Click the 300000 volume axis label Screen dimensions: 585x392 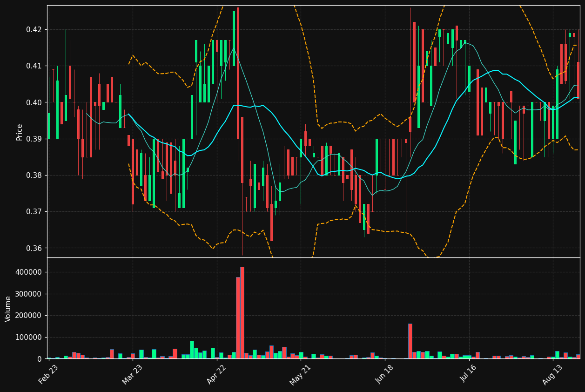tap(29, 294)
